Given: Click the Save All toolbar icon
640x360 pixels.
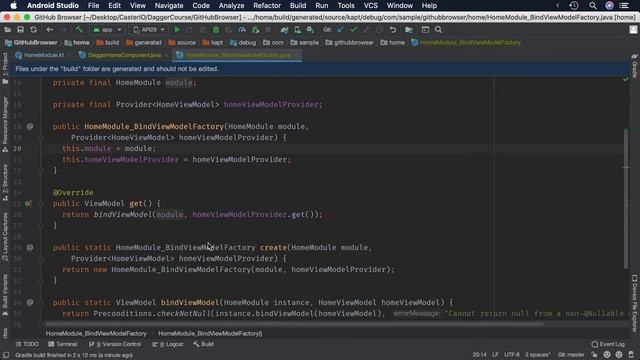Looking at the screenshot, I should (20, 30).
